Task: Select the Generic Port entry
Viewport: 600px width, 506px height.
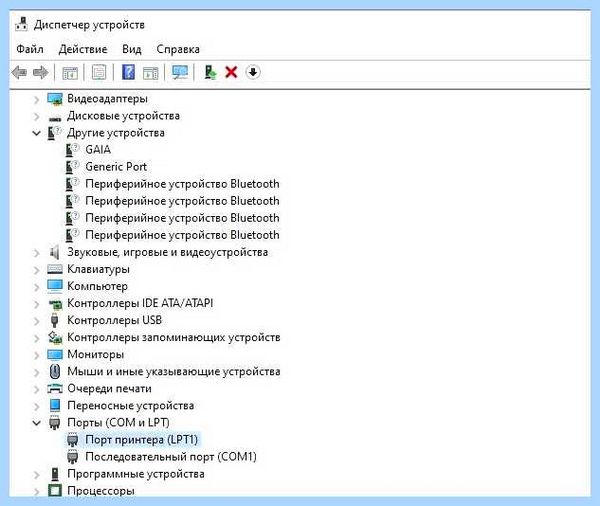Action: pyautogui.click(x=116, y=167)
